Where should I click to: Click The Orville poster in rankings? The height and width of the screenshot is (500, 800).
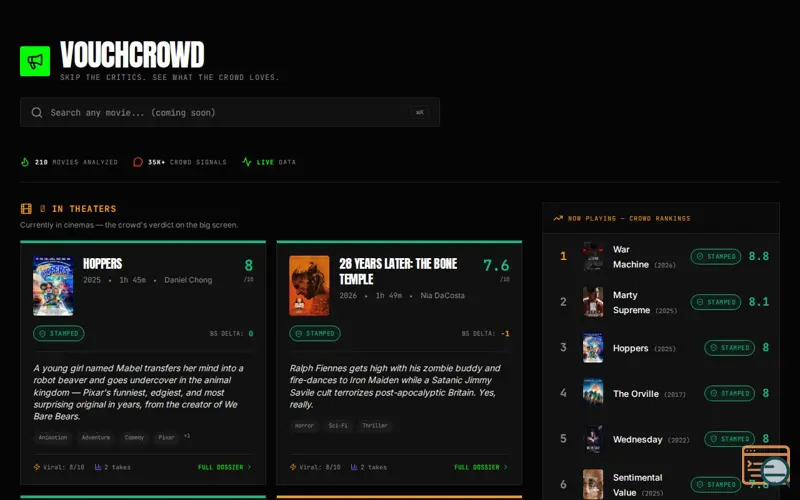593,393
